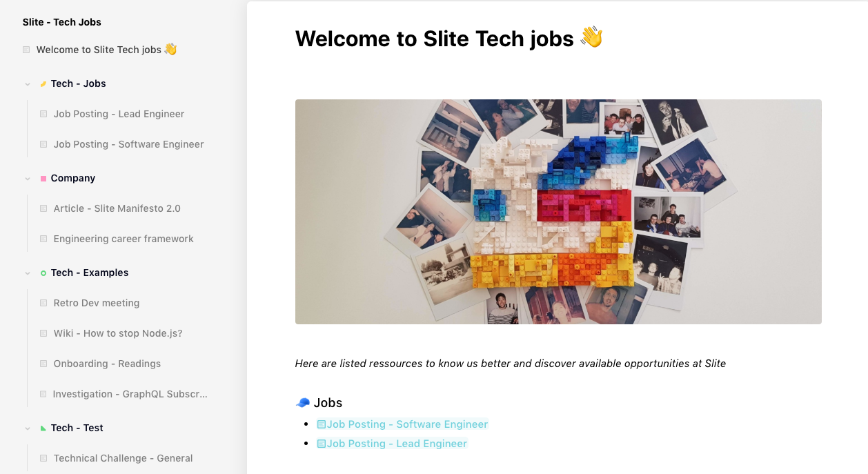868x474 pixels.
Task: Collapse the Tech - Test section chevron
Action: point(28,428)
